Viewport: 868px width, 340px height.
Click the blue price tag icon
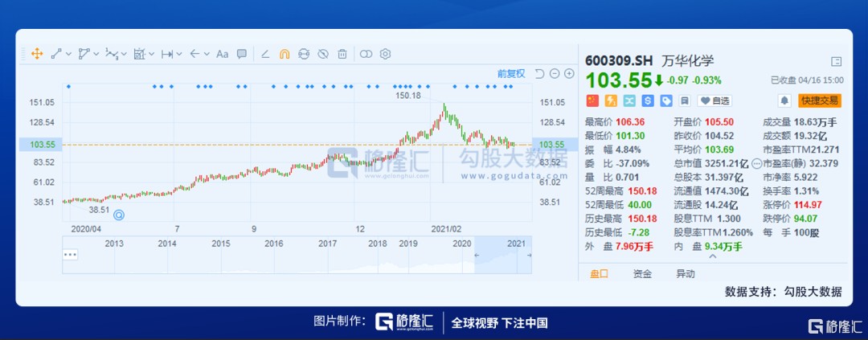coord(666,100)
